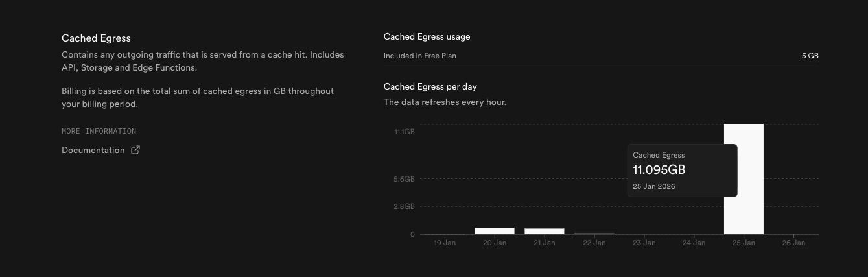Click the Cached Egress per day heading
This screenshot has width=868, height=277.
coord(430,87)
